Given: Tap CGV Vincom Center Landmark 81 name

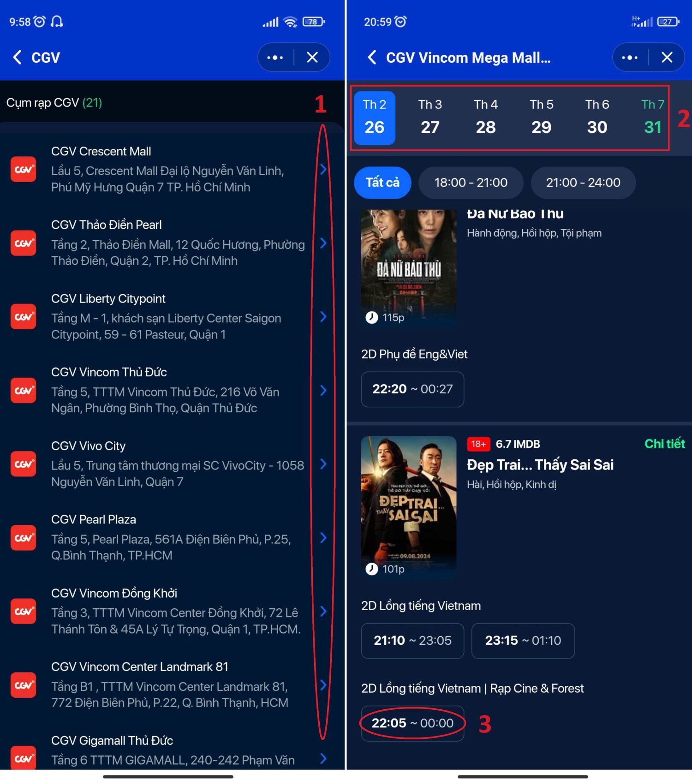Looking at the screenshot, I should click(140, 667).
